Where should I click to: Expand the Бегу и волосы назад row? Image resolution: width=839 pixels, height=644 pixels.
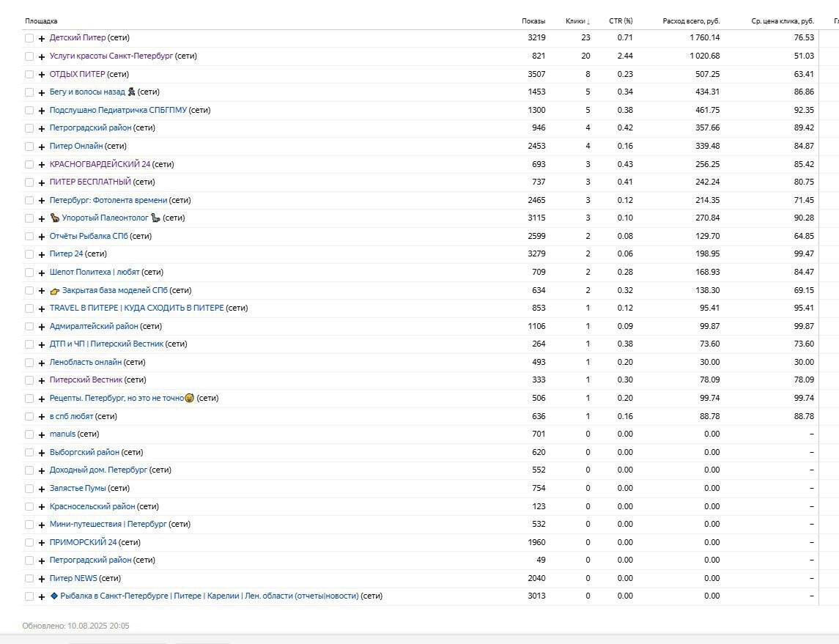click(42, 92)
